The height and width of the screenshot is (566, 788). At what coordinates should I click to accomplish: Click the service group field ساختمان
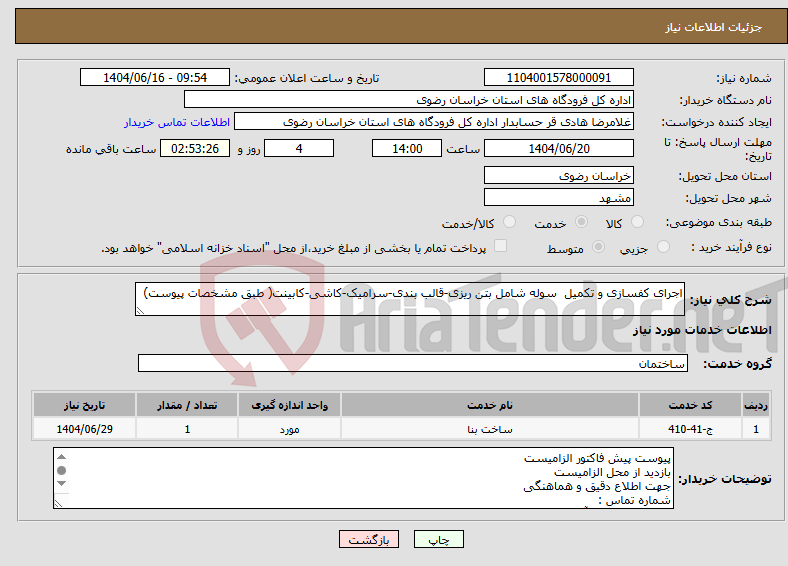[413, 363]
